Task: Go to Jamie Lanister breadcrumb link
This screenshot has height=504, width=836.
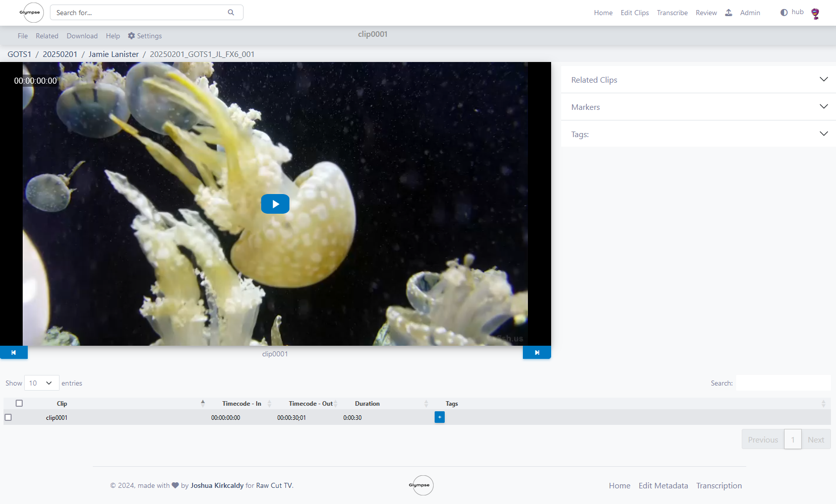Action: tap(113, 54)
